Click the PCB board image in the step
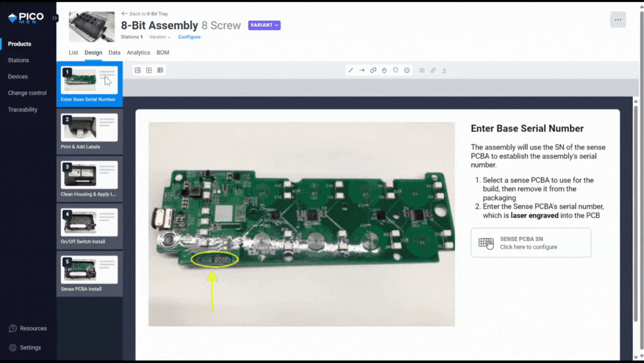Viewport: 644px width, 363px height. coord(302,224)
